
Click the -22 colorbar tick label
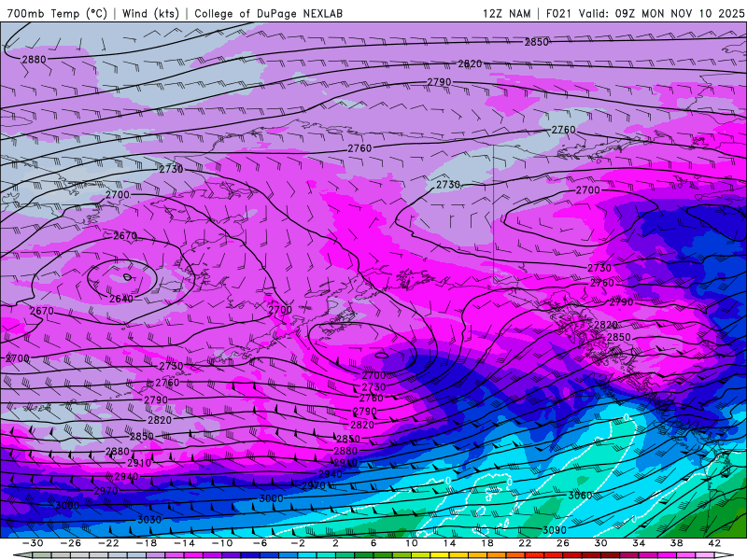[108, 543]
